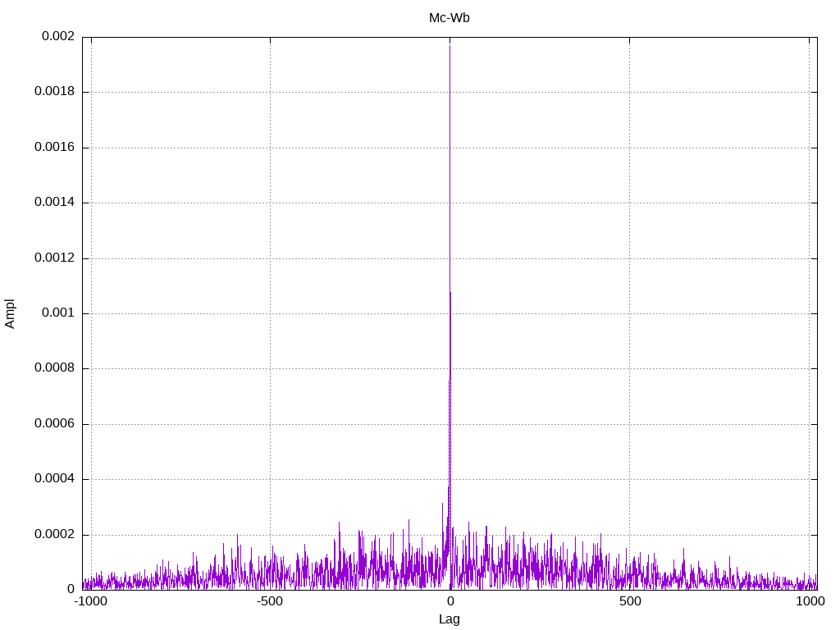Click the 0.0004 y-axis tick label

54,479
